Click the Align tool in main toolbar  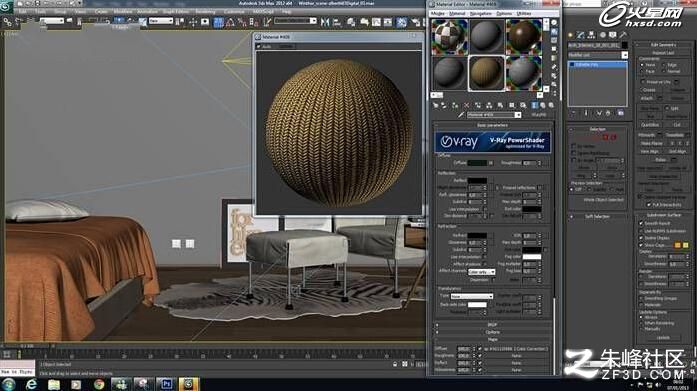tap(336, 22)
